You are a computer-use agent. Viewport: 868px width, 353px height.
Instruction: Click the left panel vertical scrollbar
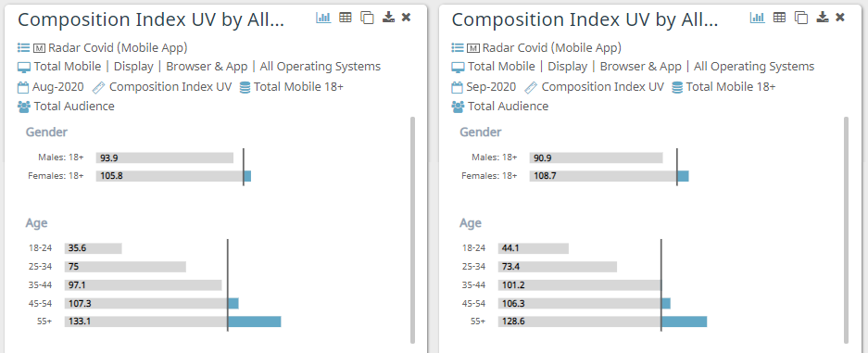point(412,230)
